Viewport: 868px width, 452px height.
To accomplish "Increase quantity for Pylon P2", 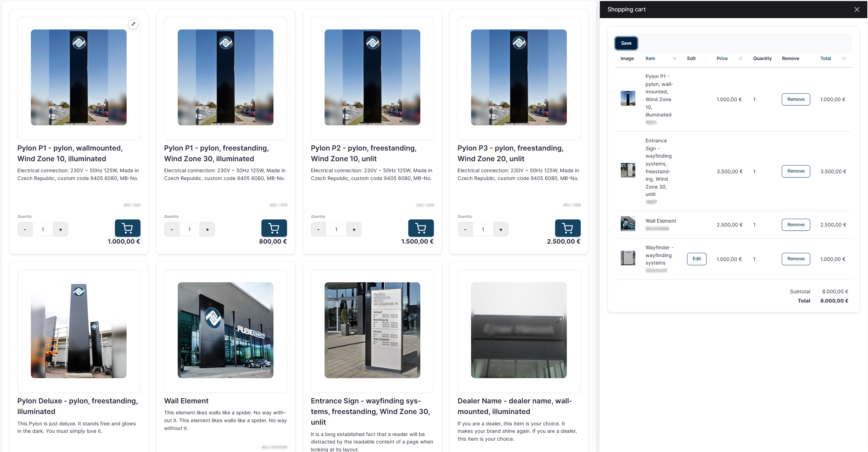I will point(354,229).
